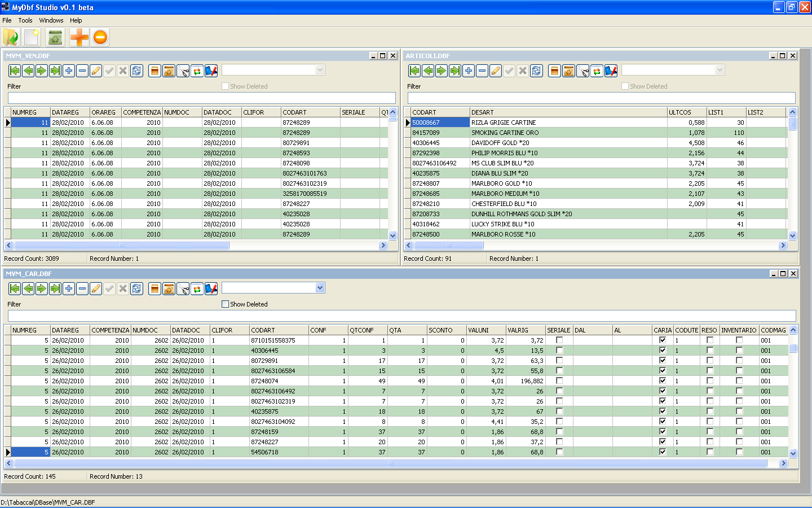812x508 pixels.
Task: Toggle Show Deleted in MVM_CAR.DBF
Action: (x=226, y=304)
